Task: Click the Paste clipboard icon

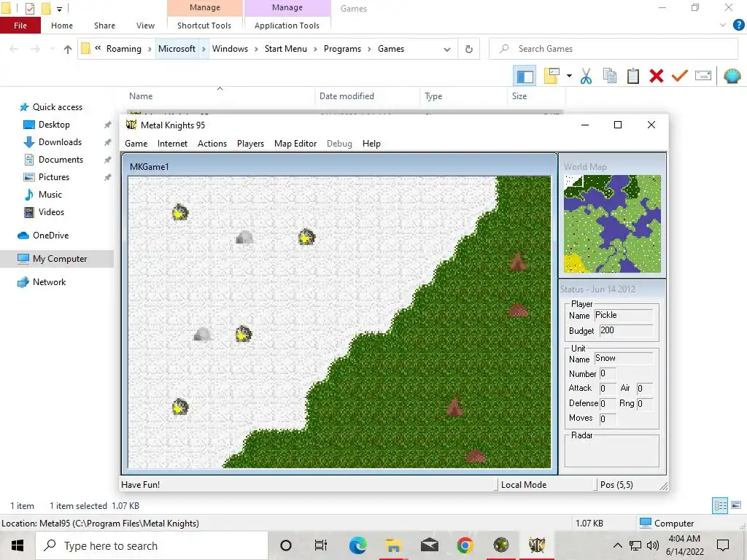Action: click(x=632, y=76)
